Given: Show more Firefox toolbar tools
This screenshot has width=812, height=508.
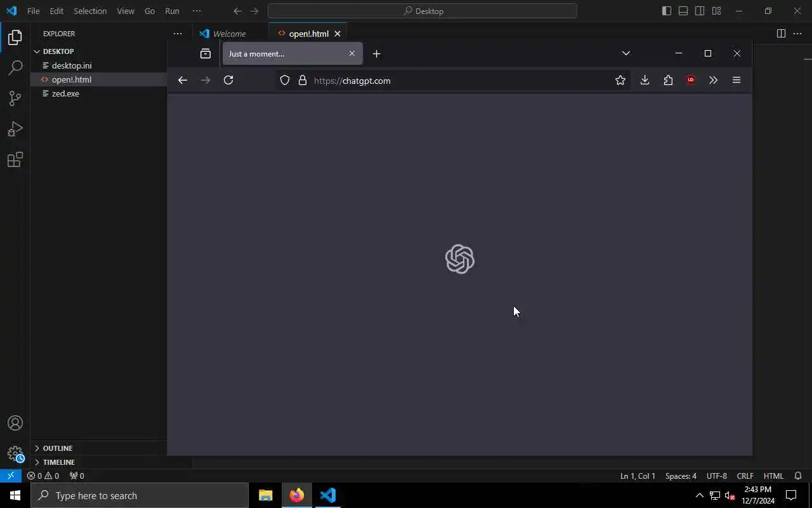Looking at the screenshot, I should pos(714,80).
